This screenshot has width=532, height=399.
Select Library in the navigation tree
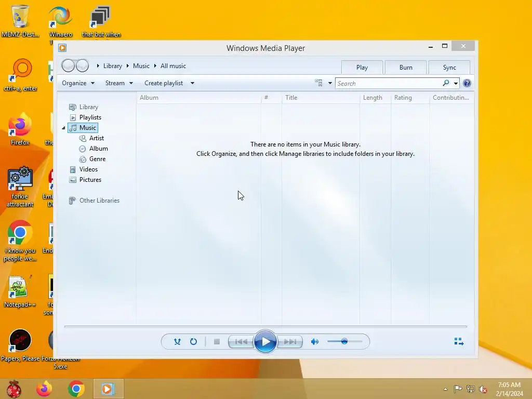(x=84, y=107)
